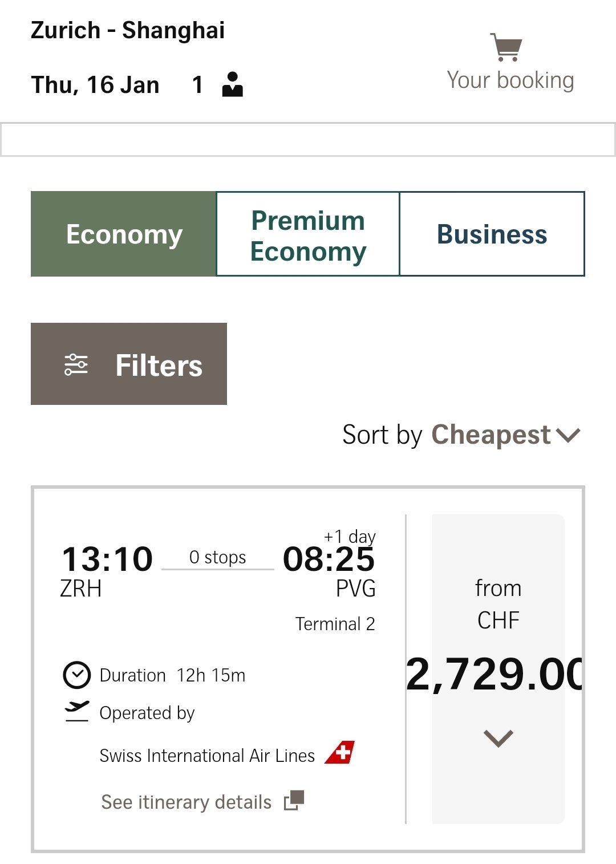Expand the fare chevron under the price
616x864 pixels.
tap(498, 739)
